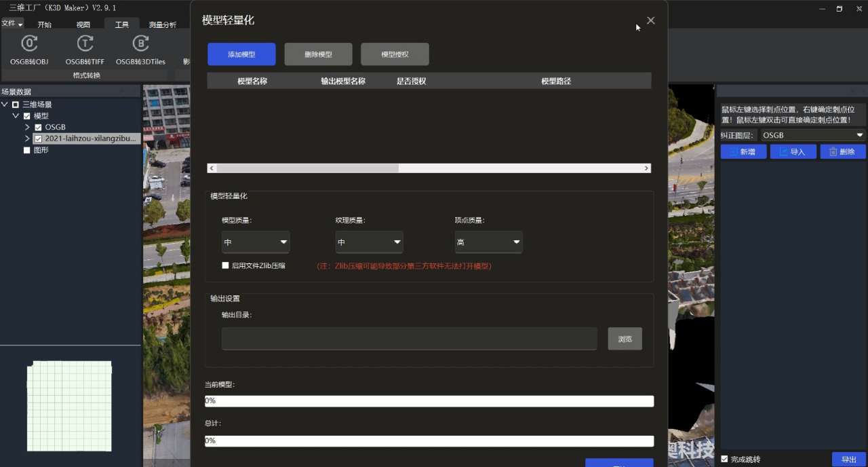Open the 模型质量 quality dropdown
Image resolution: width=868 pixels, height=467 pixels.
point(255,242)
